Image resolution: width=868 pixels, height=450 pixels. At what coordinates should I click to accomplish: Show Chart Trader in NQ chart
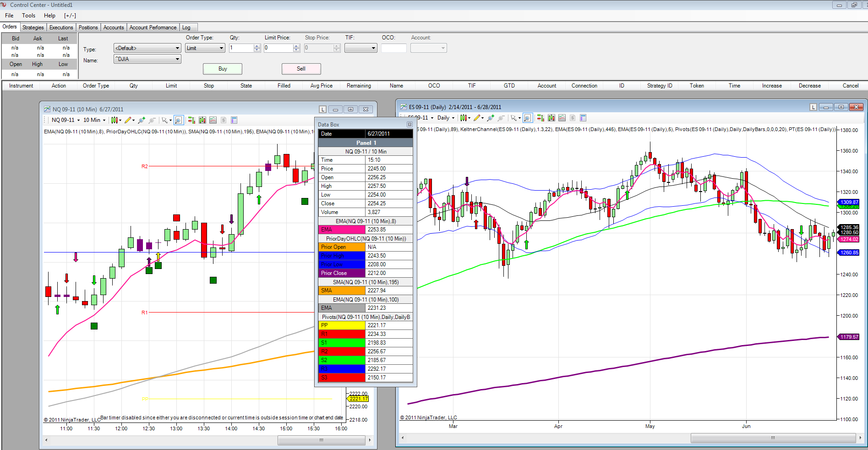[191, 120]
